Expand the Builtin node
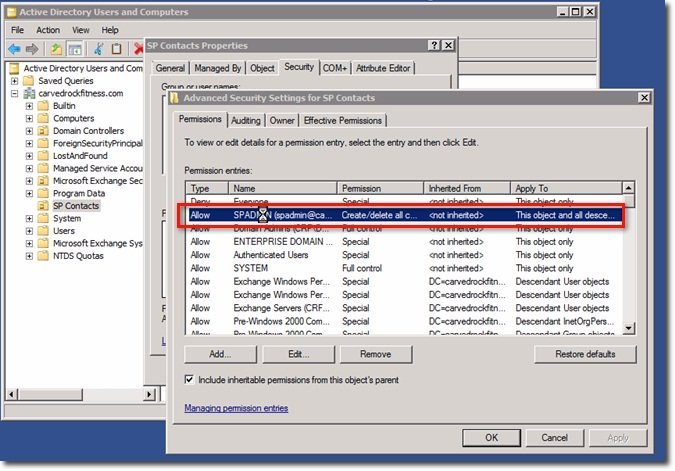Viewport: 675px width, 471px height. coord(29,106)
